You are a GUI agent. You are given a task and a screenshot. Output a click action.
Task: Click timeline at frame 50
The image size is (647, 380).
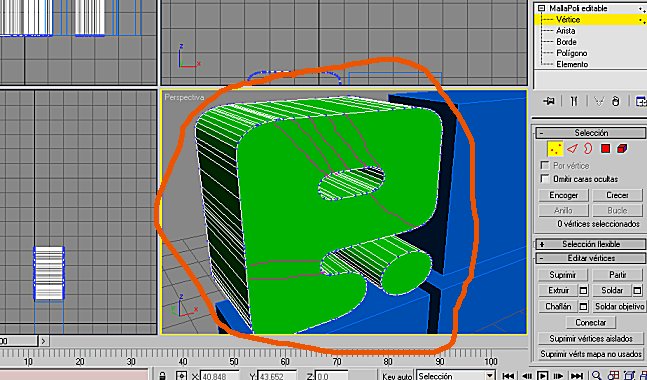234,362
